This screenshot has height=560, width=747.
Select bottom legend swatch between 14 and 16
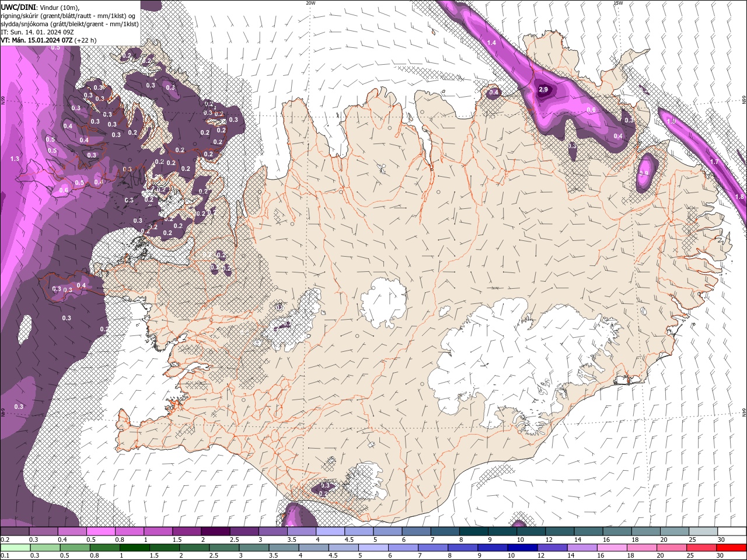coord(582,548)
